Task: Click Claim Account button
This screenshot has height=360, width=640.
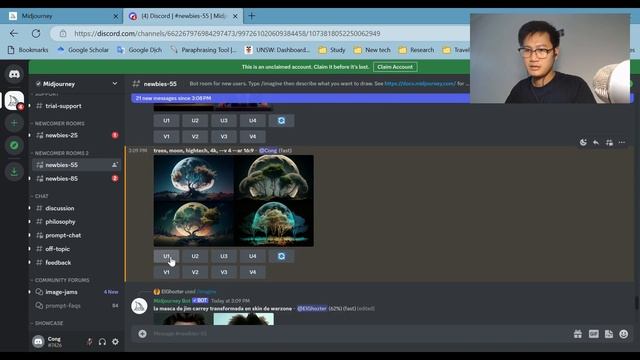Action: point(395,67)
